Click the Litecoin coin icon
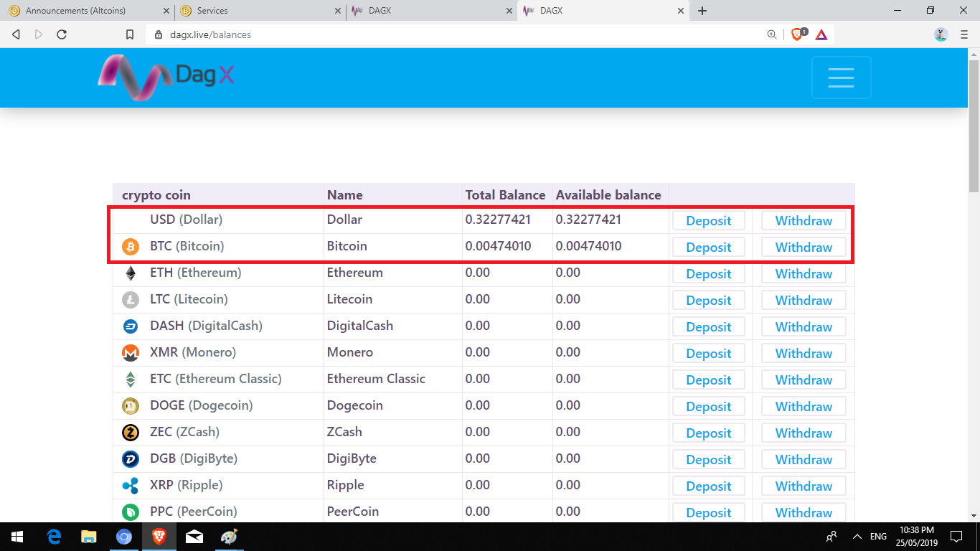This screenshot has height=551, width=980. [131, 300]
